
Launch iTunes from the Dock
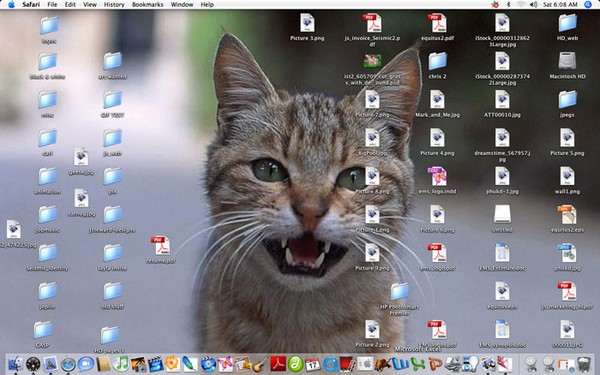(121, 364)
